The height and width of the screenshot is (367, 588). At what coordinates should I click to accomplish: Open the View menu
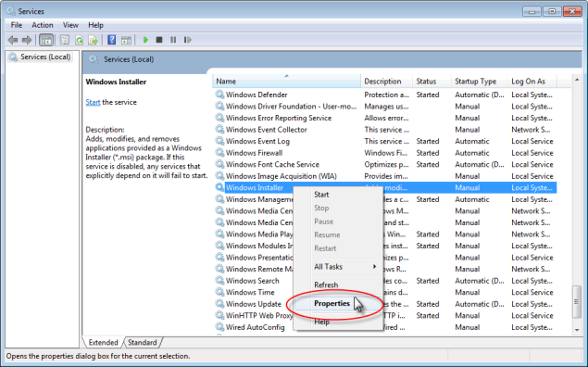coord(70,25)
